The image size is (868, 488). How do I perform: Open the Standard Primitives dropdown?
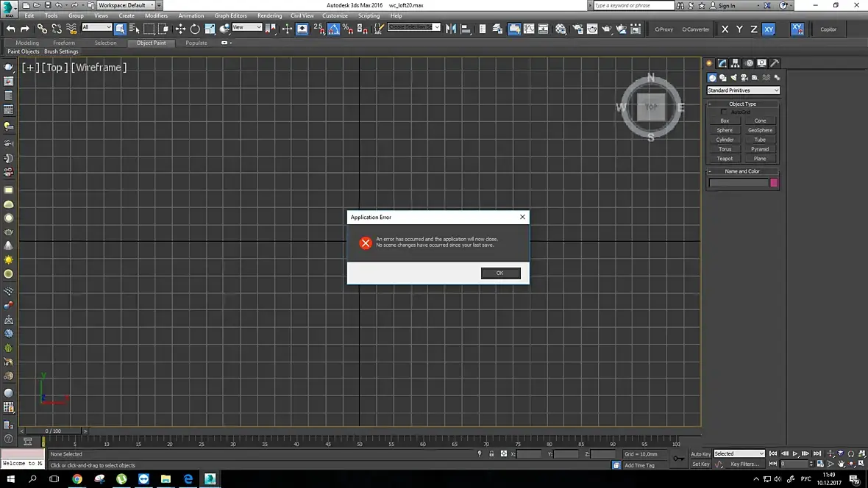click(x=743, y=90)
